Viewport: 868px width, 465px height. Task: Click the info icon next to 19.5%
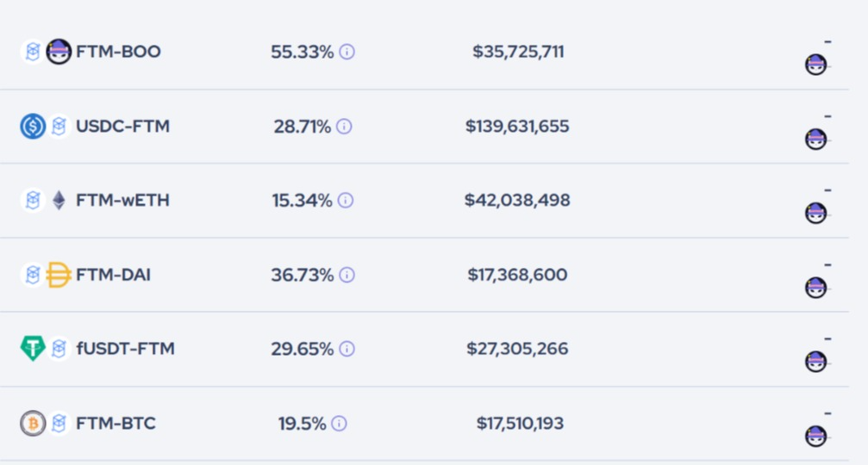tap(339, 424)
